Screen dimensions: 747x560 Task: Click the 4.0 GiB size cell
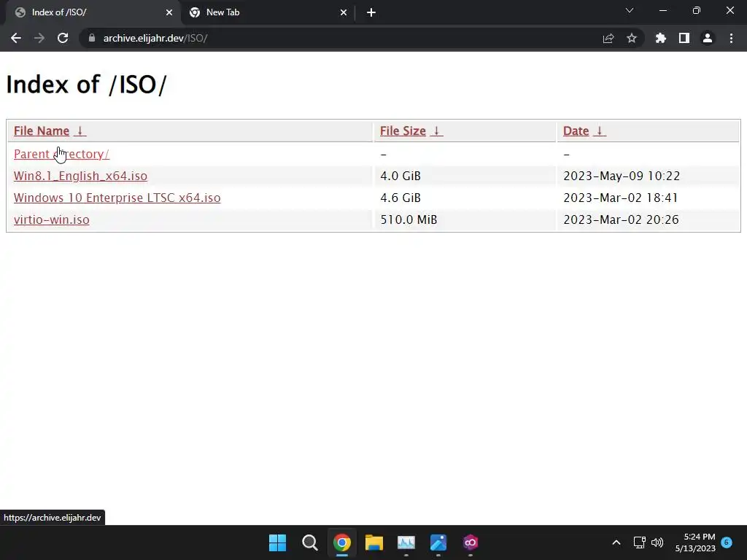(400, 176)
